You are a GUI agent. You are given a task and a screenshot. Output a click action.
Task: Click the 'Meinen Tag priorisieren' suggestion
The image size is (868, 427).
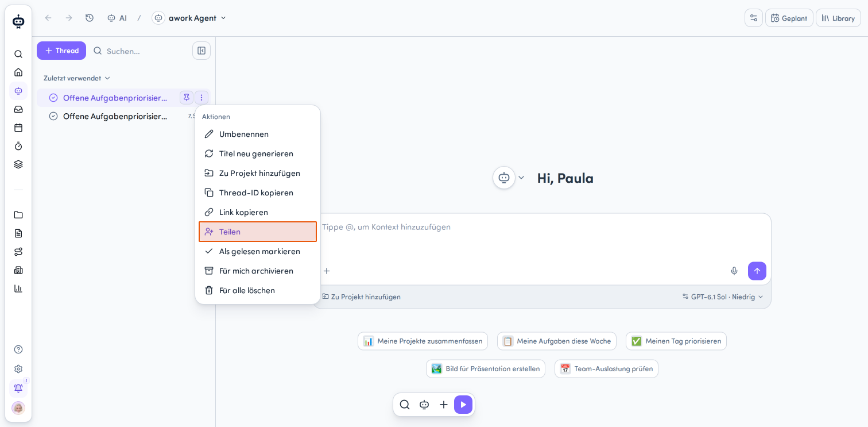pyautogui.click(x=676, y=341)
